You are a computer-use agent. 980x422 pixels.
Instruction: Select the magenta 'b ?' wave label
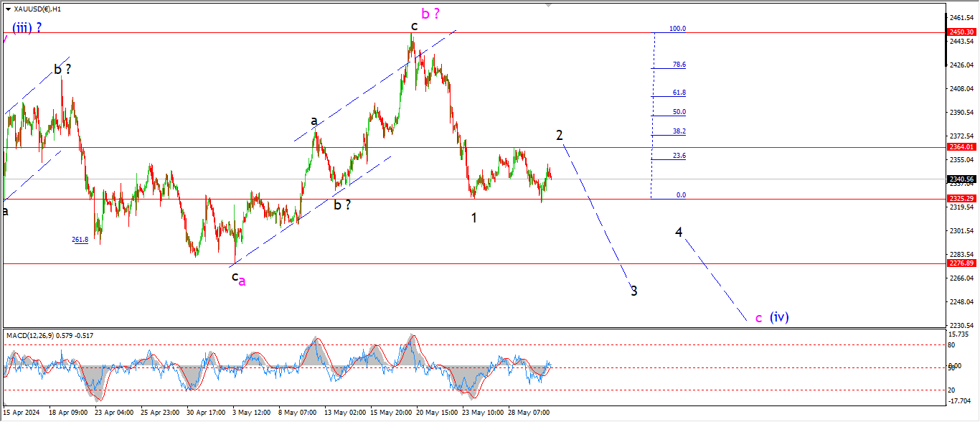tap(430, 13)
